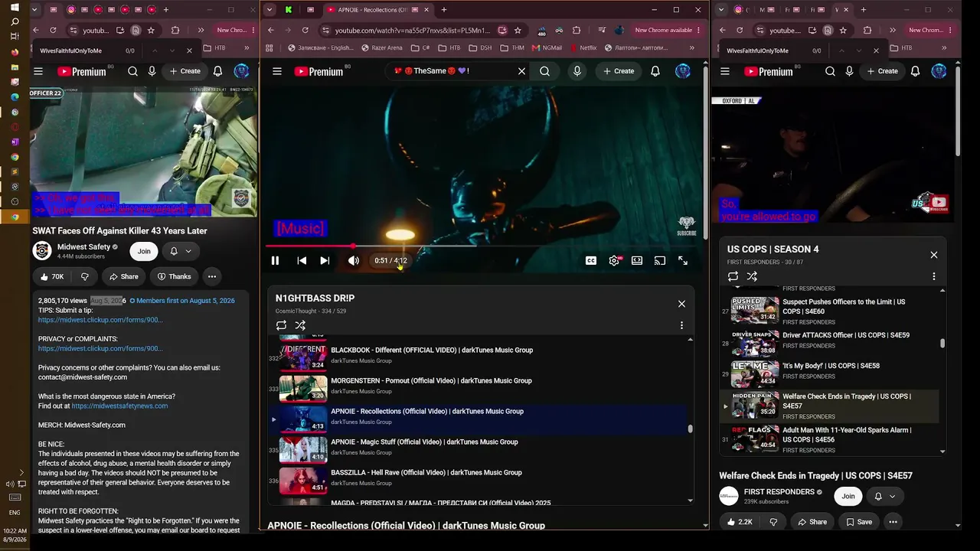Enter fullscreen on the APNOIE video
The width and height of the screenshot is (980, 551).
pos(683,261)
